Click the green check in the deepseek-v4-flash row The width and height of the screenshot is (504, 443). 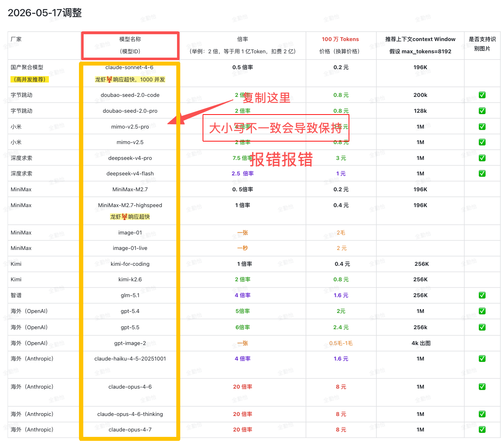[x=482, y=174]
